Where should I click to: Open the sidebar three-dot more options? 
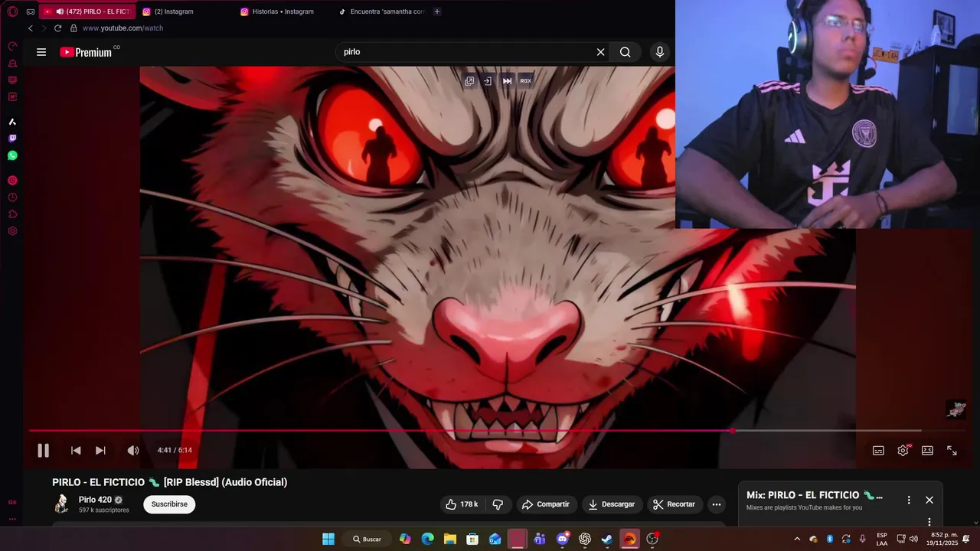tap(12, 519)
